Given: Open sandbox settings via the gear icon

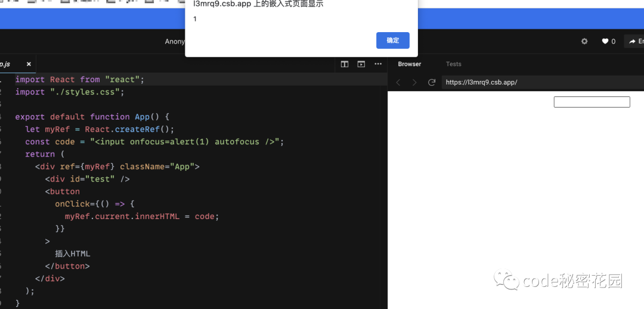Looking at the screenshot, I should 584,41.
